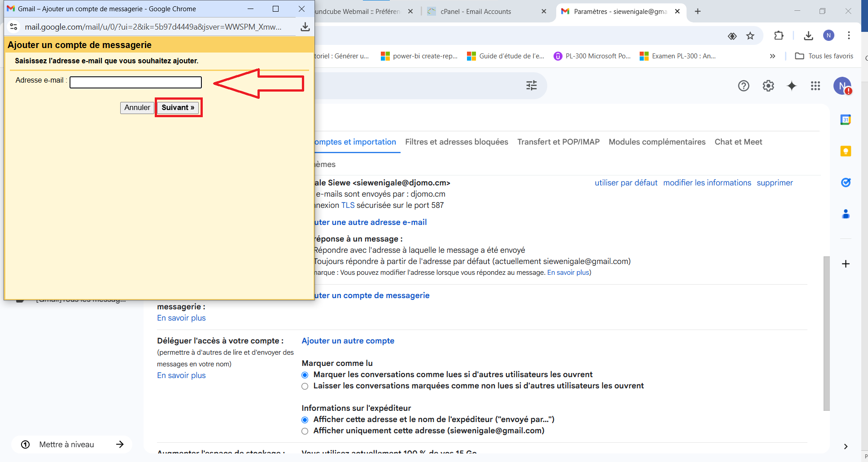868x462 pixels.
Task: Click the diamond icon beside the bookmark star
Action: pos(732,36)
